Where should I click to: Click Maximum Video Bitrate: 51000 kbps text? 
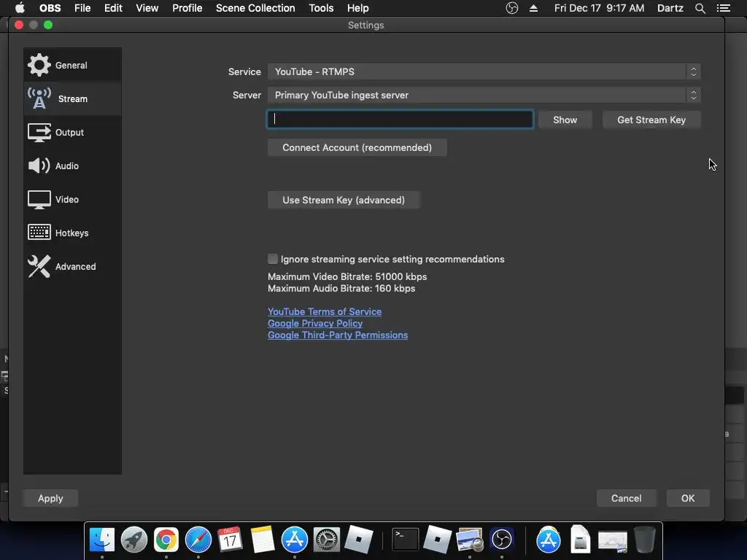(x=347, y=276)
